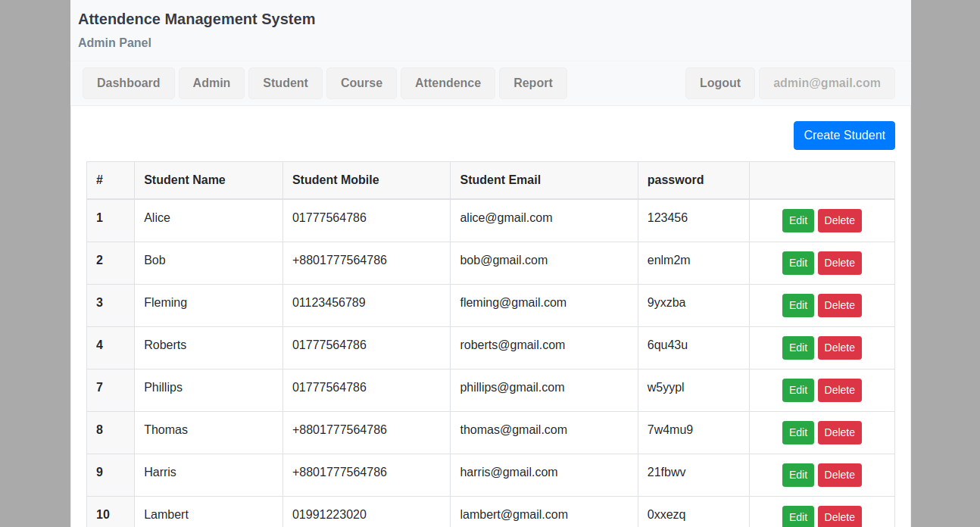Open the Student nav item
The image size is (980, 527).
click(286, 83)
